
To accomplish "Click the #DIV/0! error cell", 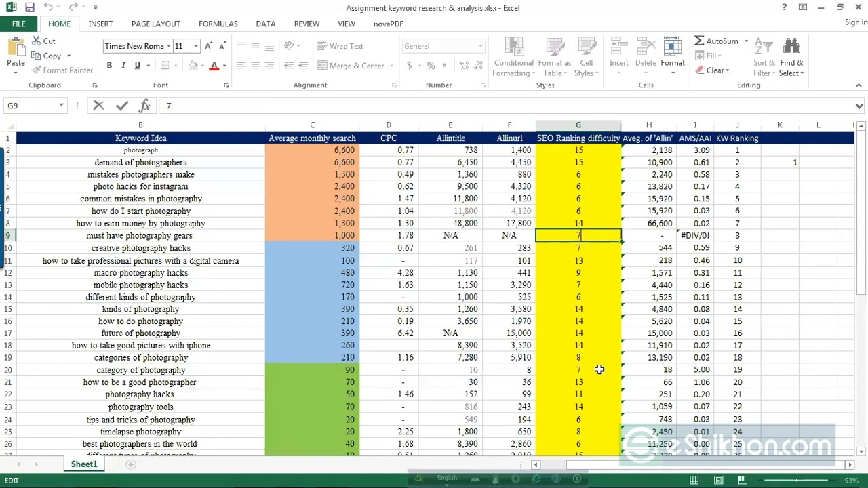I will pyautogui.click(x=695, y=235).
